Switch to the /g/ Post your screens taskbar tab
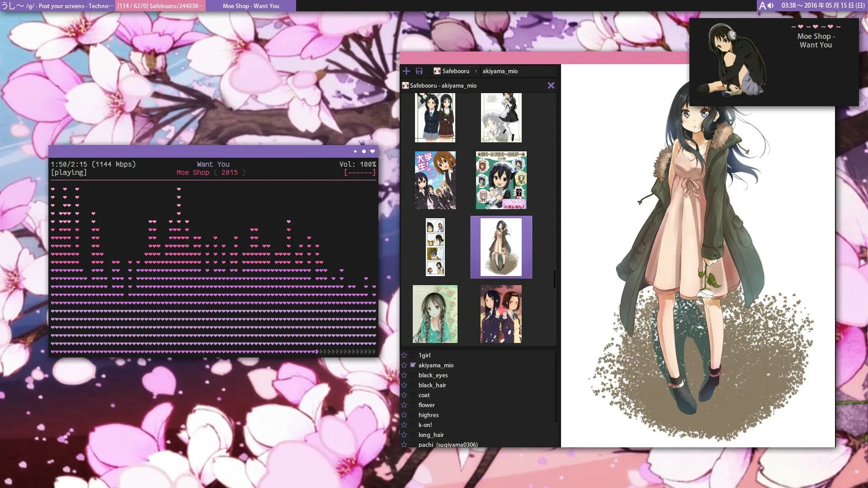Image resolution: width=868 pixels, height=488 pixels. point(57,6)
